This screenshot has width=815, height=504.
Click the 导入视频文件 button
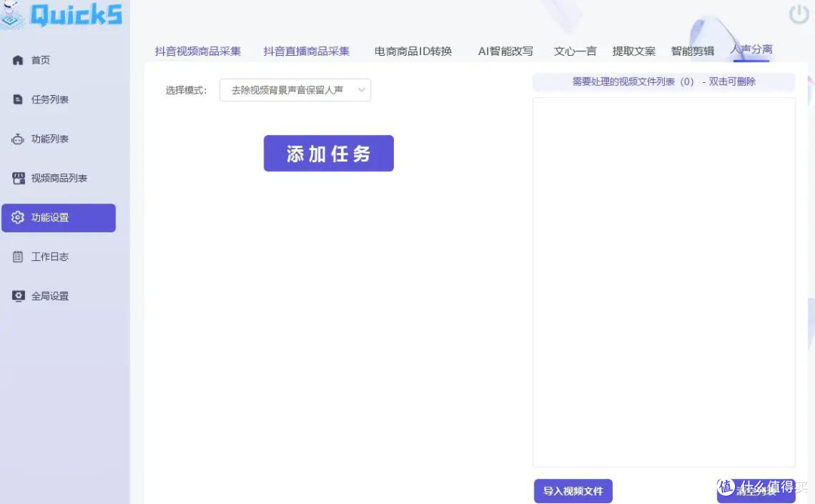[574, 491]
